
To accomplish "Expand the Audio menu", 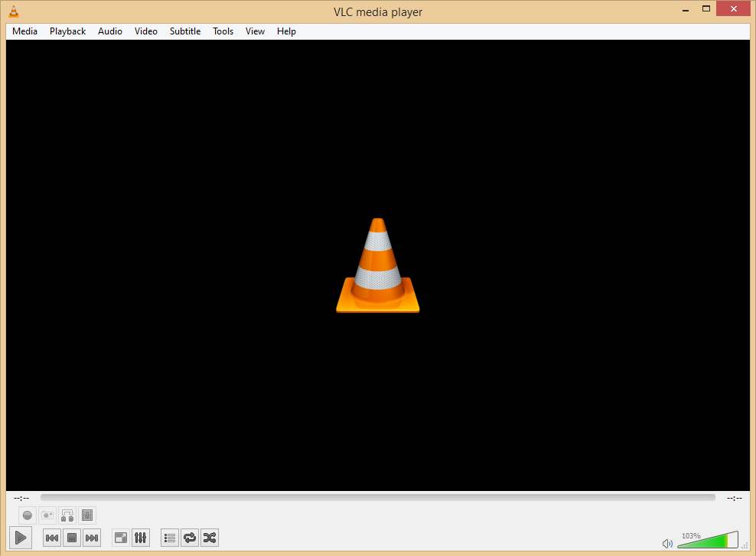I will coord(110,31).
